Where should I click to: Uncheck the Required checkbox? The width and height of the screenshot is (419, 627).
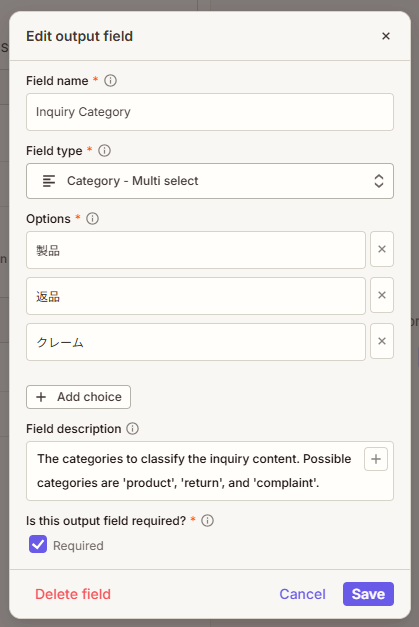pyautogui.click(x=38, y=545)
